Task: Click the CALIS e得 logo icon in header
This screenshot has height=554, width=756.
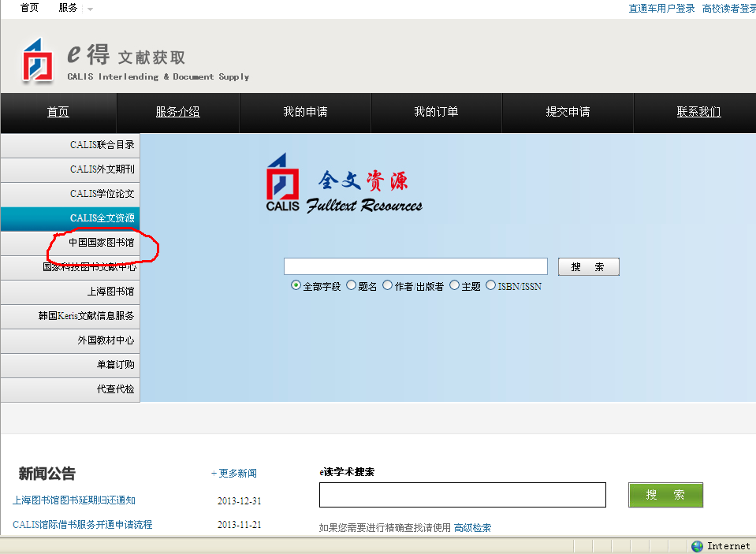Action: click(x=38, y=60)
